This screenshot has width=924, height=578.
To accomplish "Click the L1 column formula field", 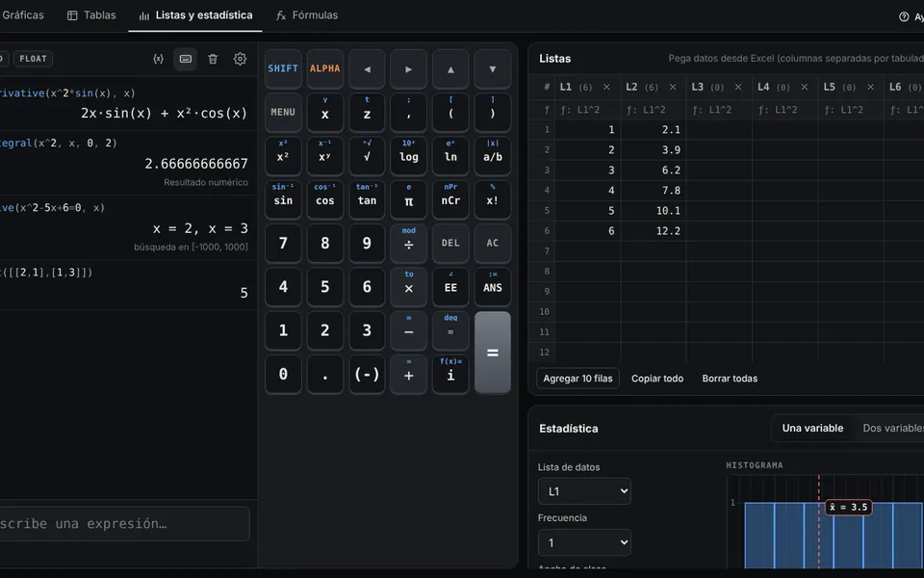I will [x=587, y=110].
